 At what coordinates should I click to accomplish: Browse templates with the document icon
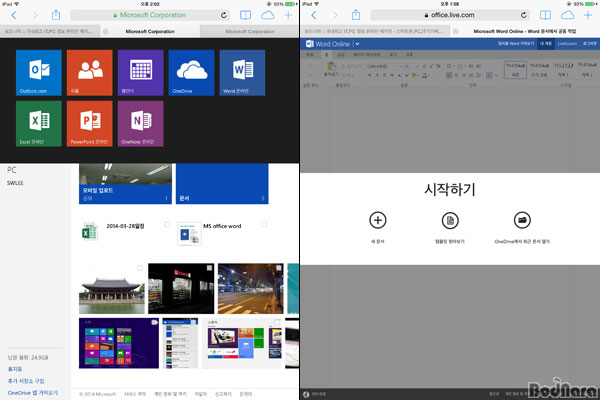(x=450, y=220)
